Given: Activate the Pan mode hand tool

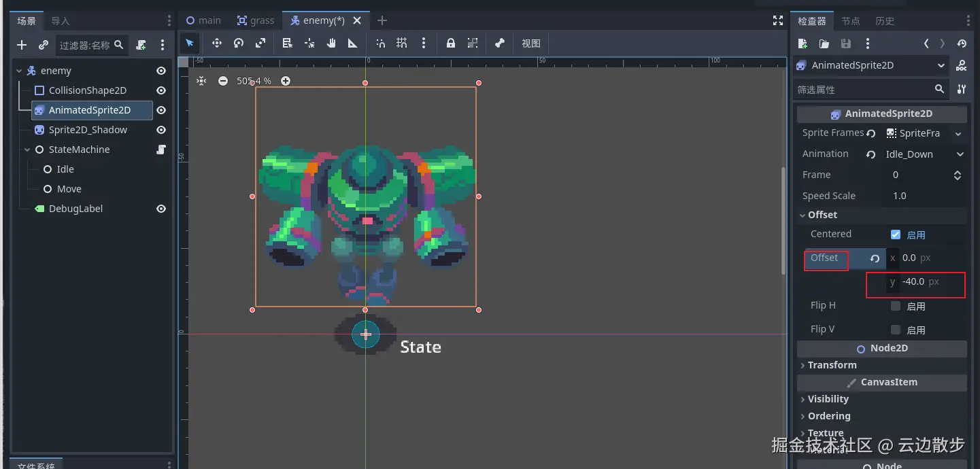Looking at the screenshot, I should coord(331,44).
